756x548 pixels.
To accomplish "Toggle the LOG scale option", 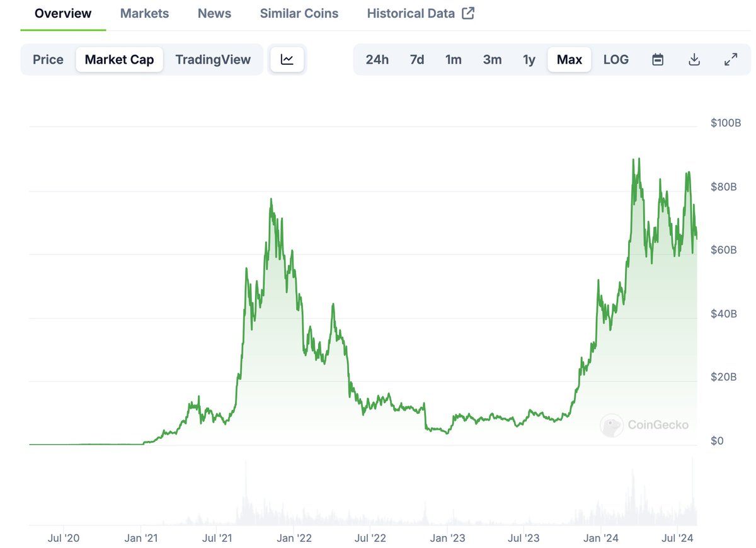I will (x=616, y=60).
